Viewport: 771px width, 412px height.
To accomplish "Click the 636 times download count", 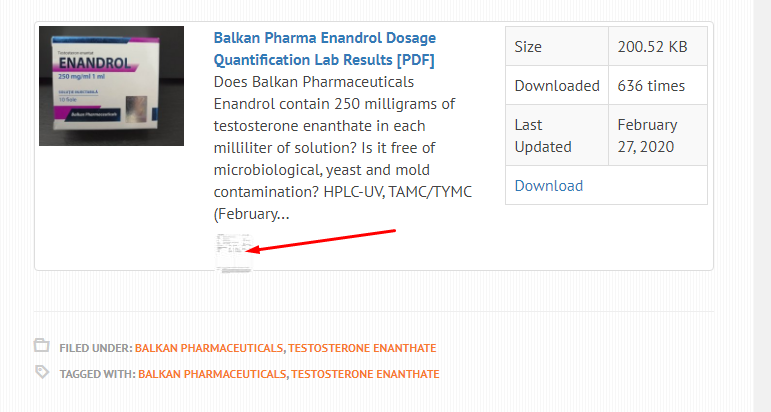I will [651, 86].
